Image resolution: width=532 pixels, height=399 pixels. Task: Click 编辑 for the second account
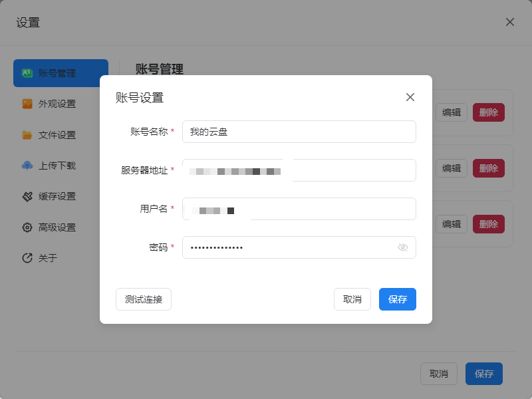point(452,168)
